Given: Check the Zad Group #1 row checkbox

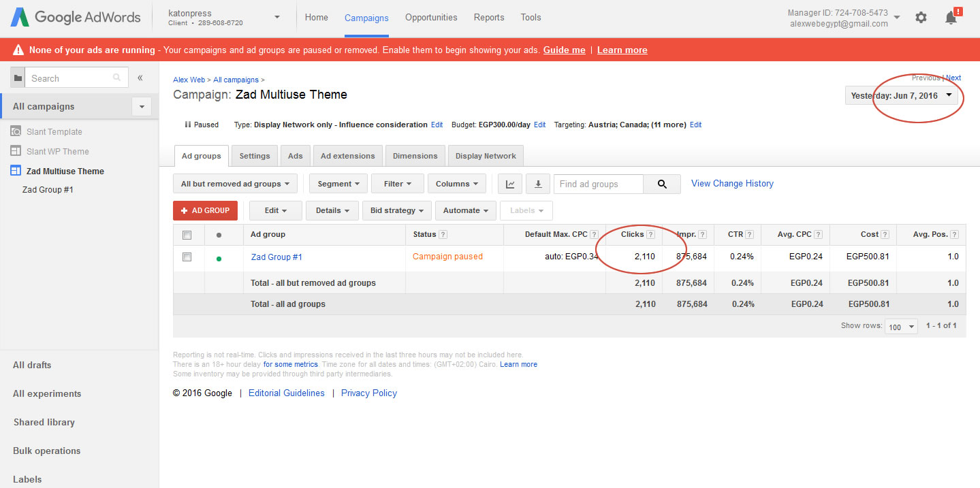Looking at the screenshot, I should (x=187, y=257).
